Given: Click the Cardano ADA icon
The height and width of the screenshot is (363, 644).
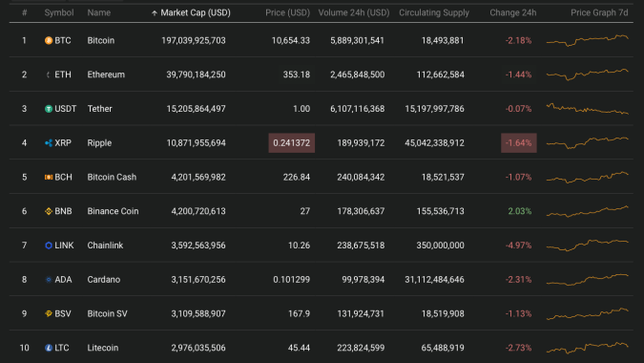Looking at the screenshot, I should pos(49,279).
